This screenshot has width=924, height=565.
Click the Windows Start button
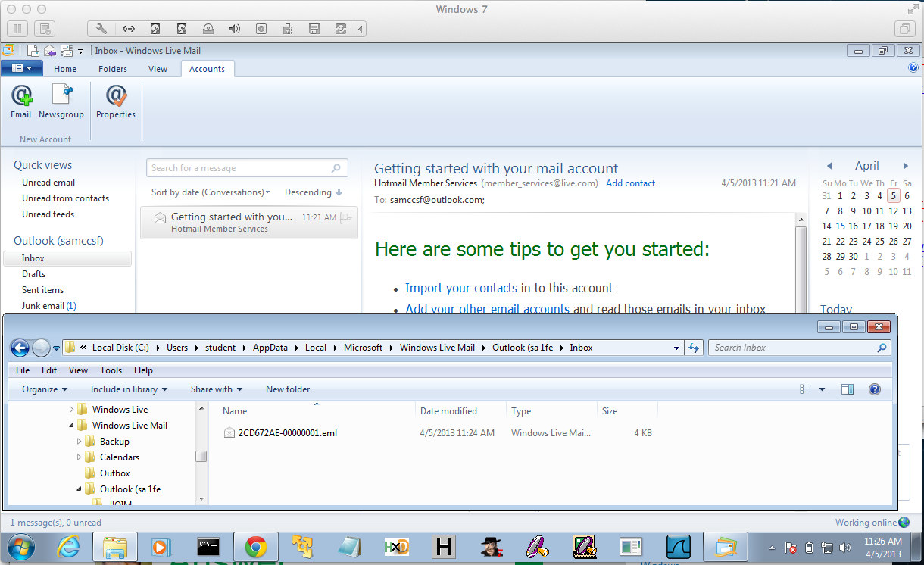(x=21, y=547)
